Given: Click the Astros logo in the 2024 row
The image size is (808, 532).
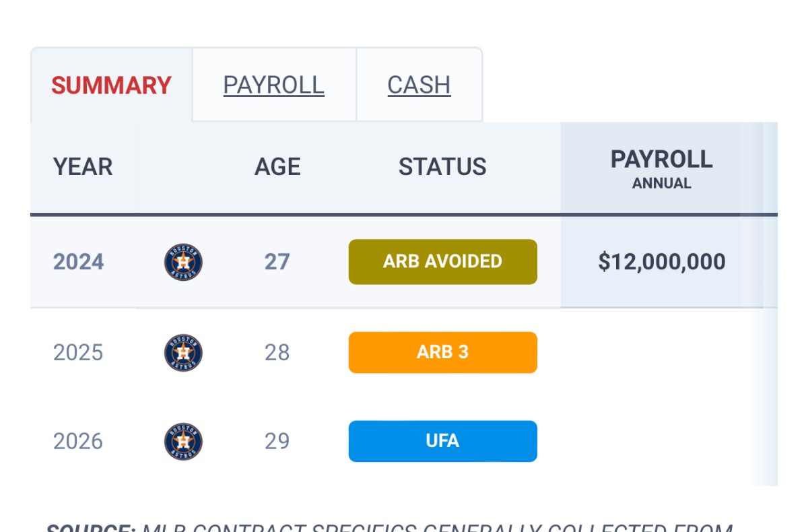Looking at the screenshot, I should (183, 262).
